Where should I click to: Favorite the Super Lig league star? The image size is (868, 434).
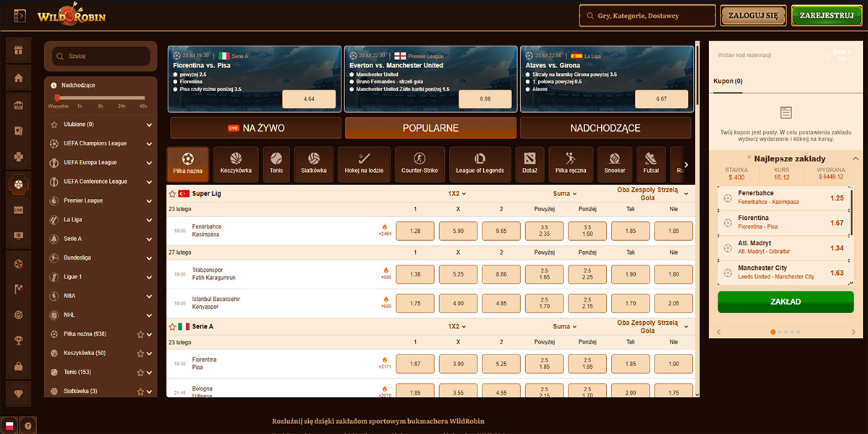coord(172,194)
